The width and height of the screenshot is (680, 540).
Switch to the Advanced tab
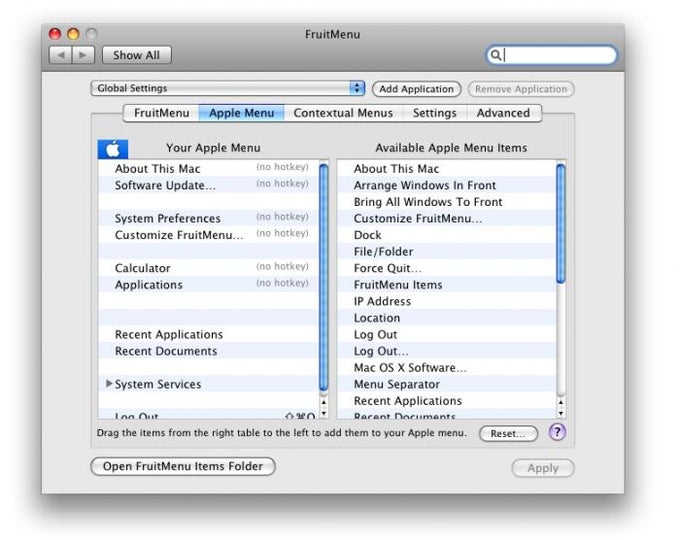[x=503, y=113]
